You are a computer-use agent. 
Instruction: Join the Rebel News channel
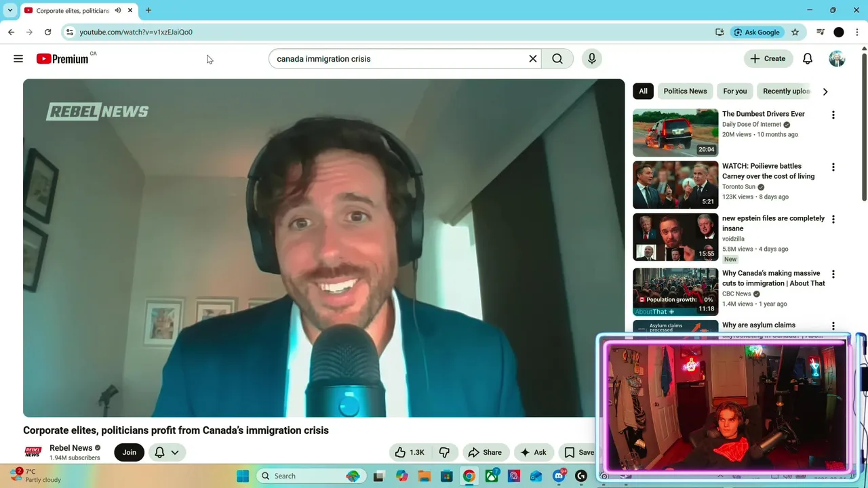(130, 452)
